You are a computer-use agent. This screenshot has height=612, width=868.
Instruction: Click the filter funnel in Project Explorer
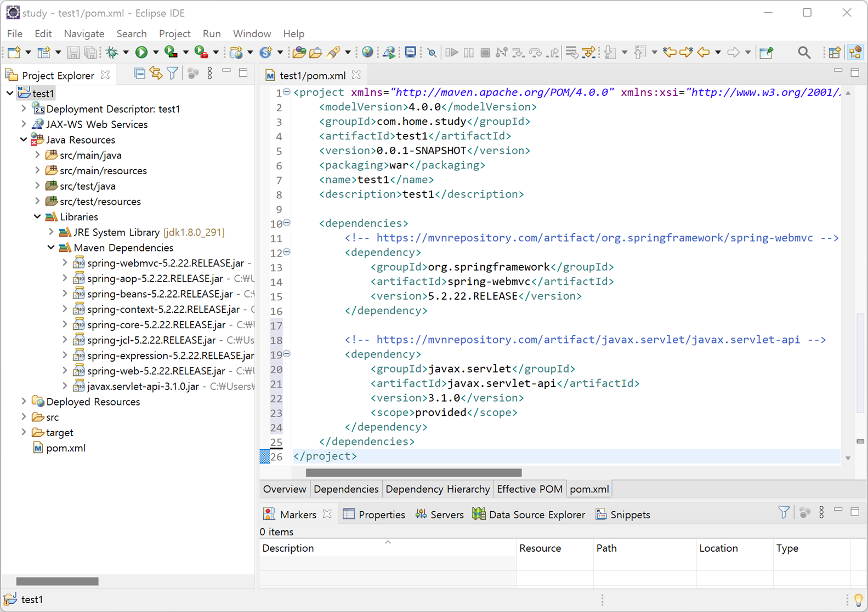click(173, 73)
